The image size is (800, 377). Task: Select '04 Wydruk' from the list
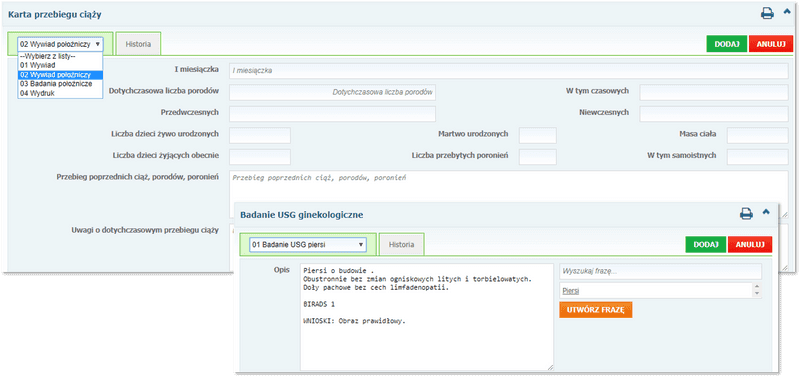click(x=60, y=93)
